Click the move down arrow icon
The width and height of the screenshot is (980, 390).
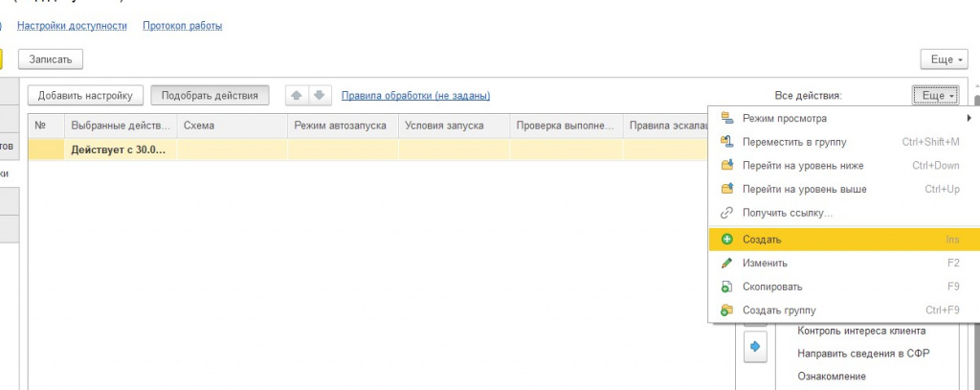tap(319, 96)
